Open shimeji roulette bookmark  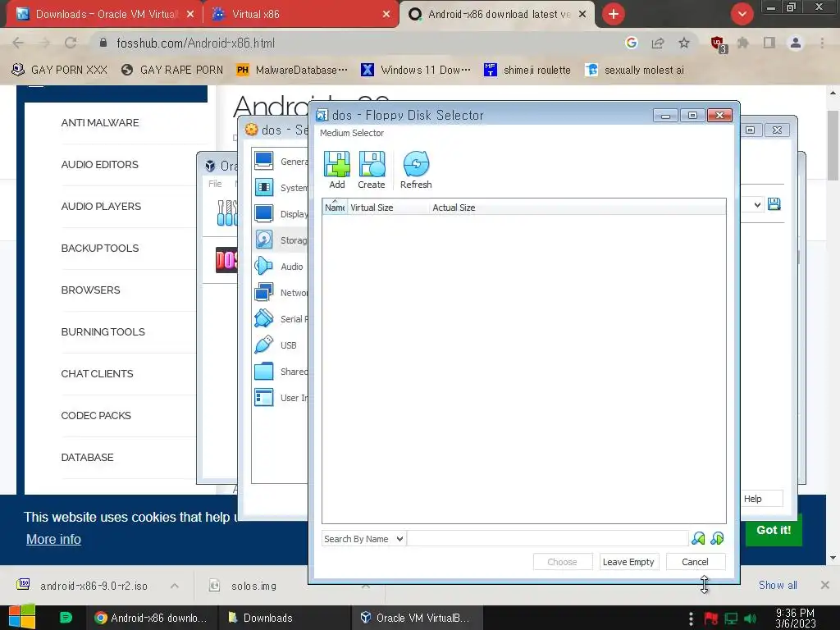[527, 70]
